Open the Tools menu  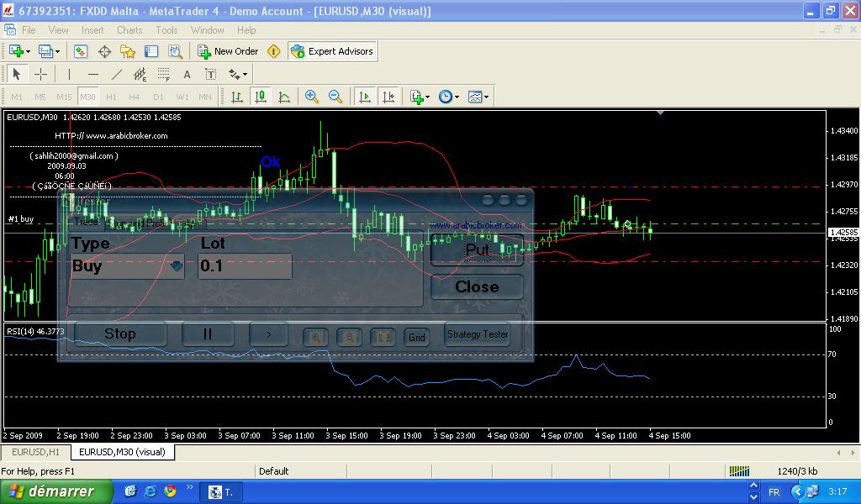(x=166, y=30)
